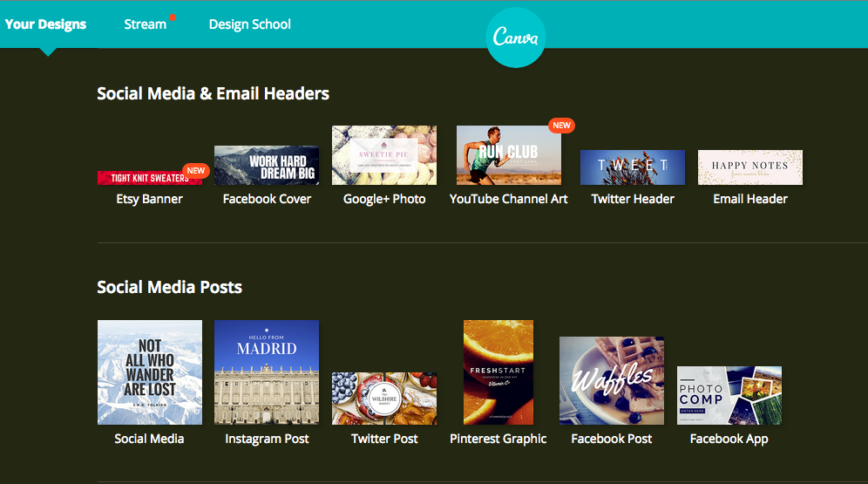Select the Pinterest Graphic orange thumbnail

[498, 372]
